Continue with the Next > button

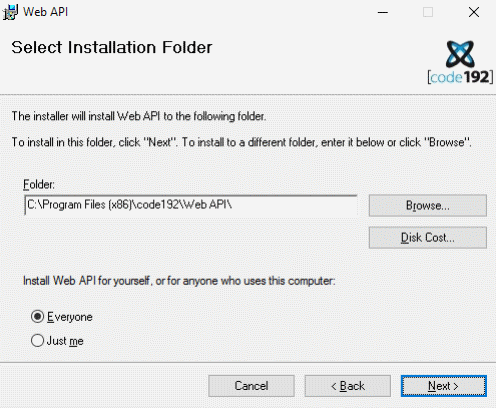[x=444, y=386]
